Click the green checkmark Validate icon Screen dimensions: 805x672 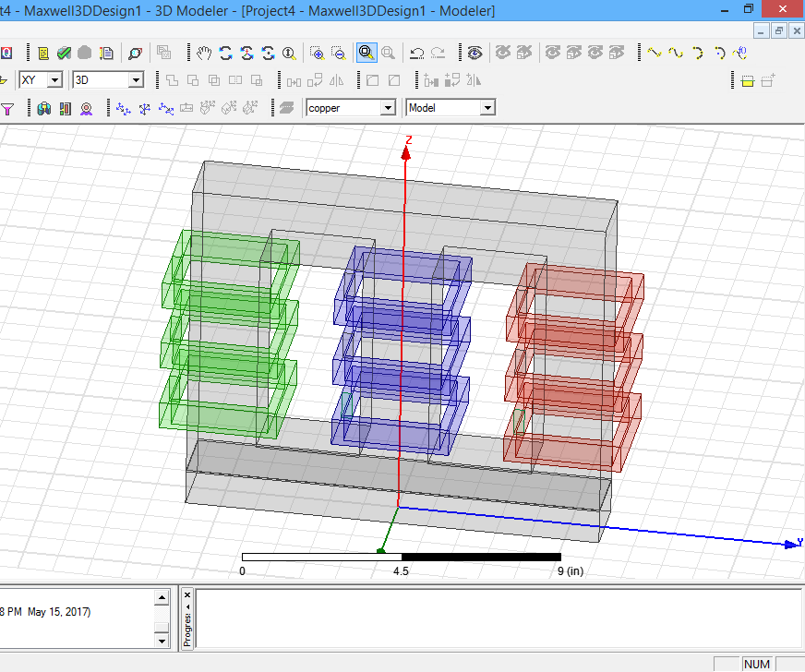[64, 53]
